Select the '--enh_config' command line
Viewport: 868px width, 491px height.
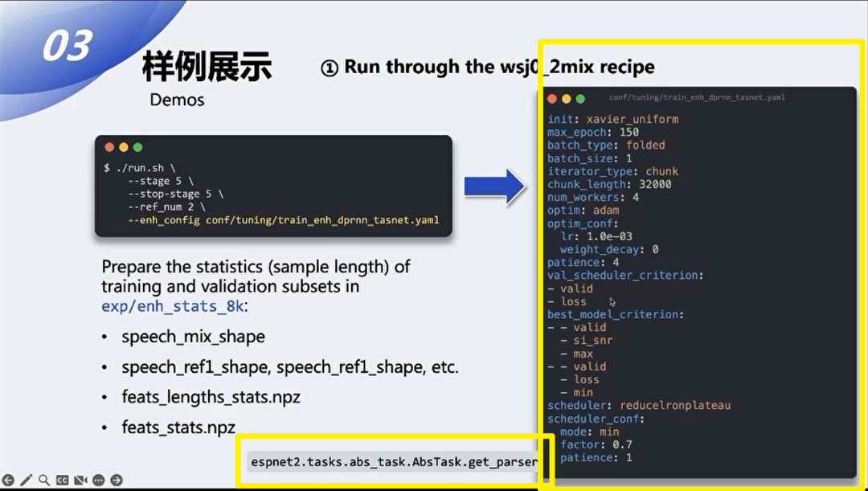284,219
